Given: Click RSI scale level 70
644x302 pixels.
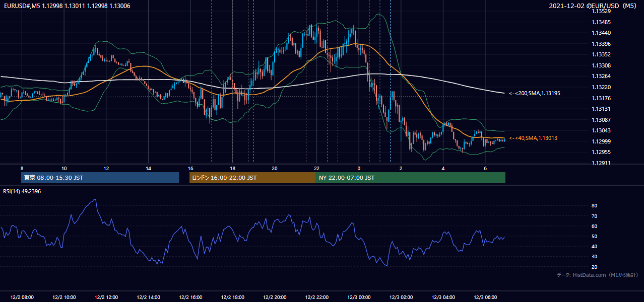Looking at the screenshot, I should tap(595, 216).
